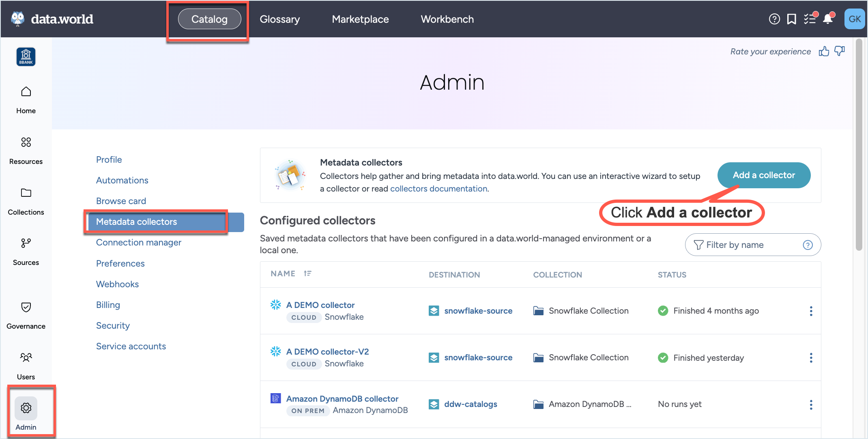Open the collectors documentation link
Viewport: 868px width, 439px height.
click(438, 189)
